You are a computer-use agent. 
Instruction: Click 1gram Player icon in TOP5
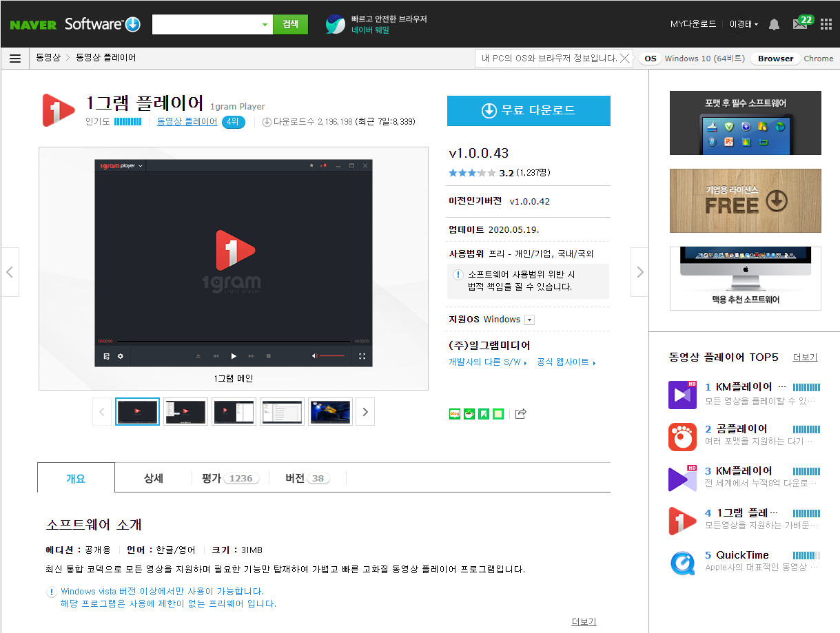(682, 521)
